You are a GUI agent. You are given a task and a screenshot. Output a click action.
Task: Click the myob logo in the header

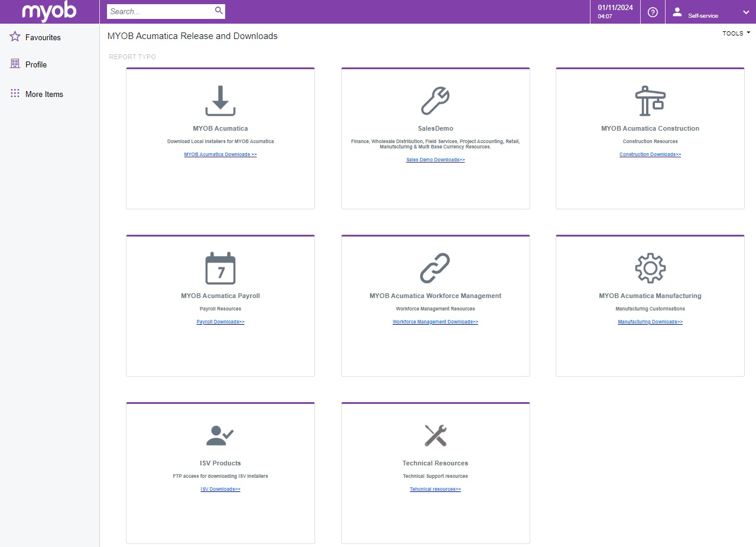coord(49,12)
